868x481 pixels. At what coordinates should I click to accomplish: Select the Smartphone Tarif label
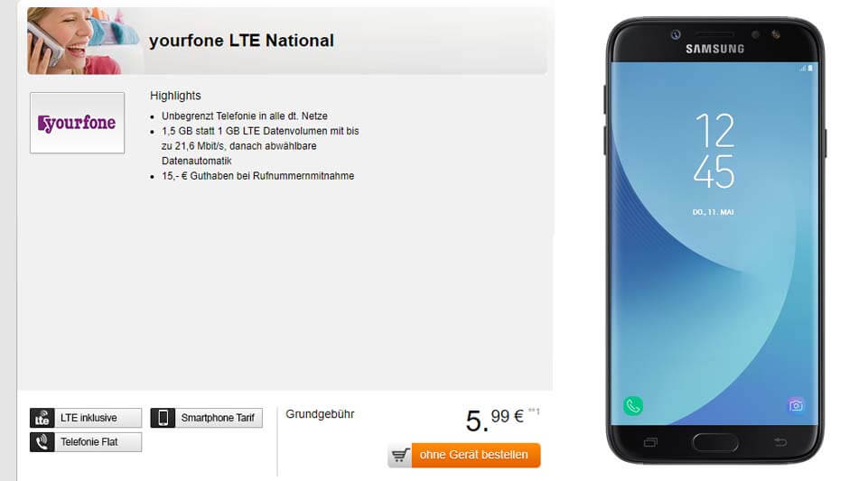pyautogui.click(x=218, y=418)
